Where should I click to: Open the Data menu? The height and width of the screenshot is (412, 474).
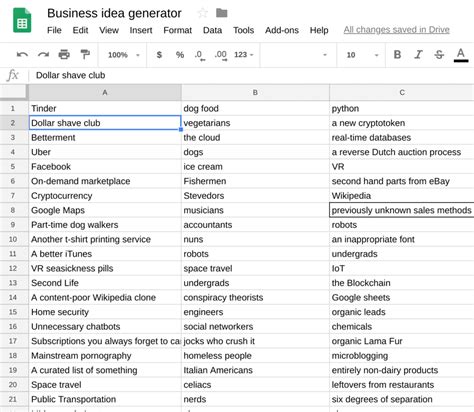click(212, 30)
